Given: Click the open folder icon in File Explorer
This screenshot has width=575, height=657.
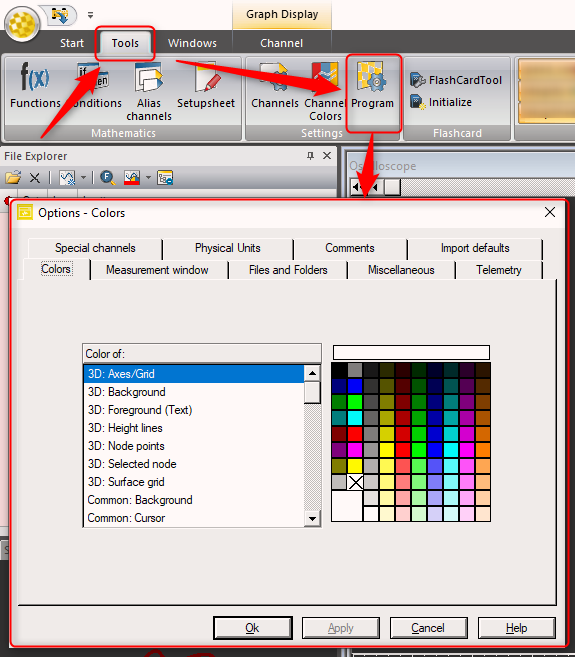Looking at the screenshot, I should click(13, 178).
